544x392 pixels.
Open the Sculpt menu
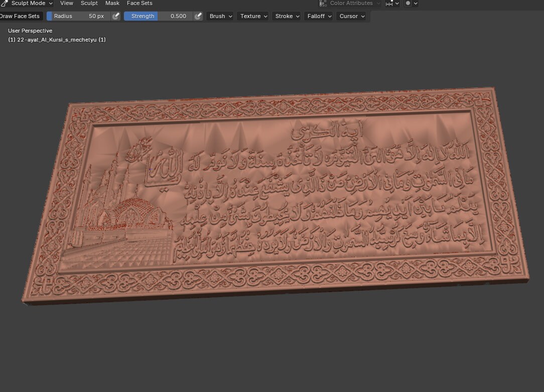(89, 3)
